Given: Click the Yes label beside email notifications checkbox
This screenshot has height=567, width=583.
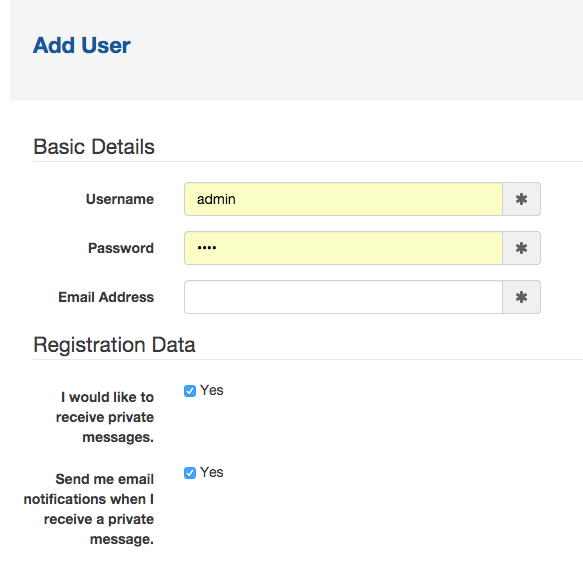Looking at the screenshot, I should click(212, 472).
